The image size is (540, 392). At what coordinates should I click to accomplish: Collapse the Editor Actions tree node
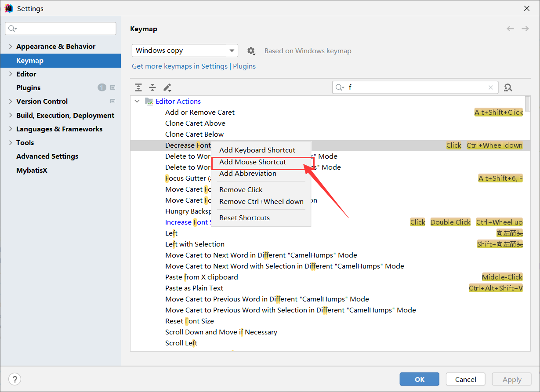(x=137, y=102)
